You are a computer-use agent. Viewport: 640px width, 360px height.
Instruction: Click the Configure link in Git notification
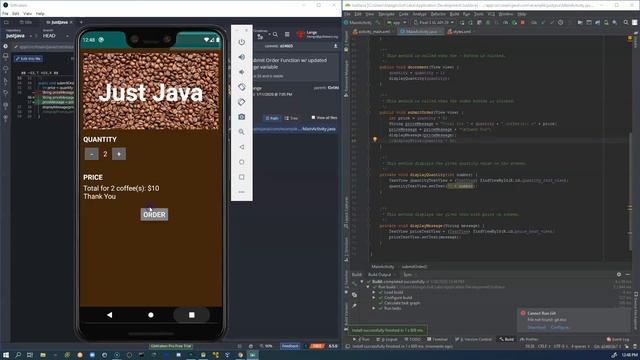(560, 327)
